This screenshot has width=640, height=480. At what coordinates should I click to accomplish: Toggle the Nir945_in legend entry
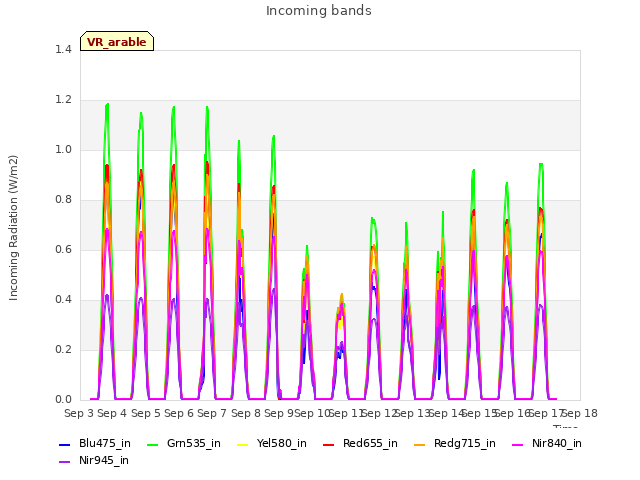pyautogui.click(x=94, y=460)
